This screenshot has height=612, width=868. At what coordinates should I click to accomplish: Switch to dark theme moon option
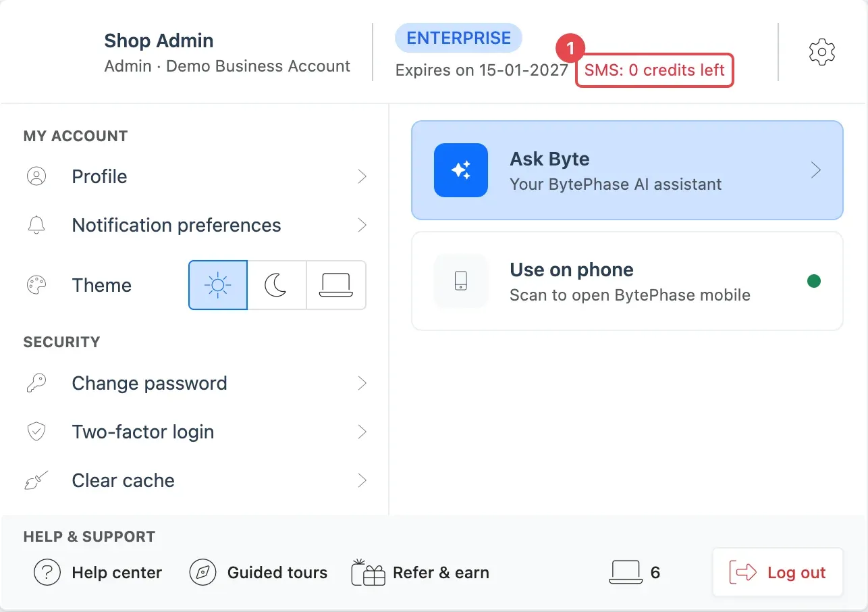tap(277, 285)
